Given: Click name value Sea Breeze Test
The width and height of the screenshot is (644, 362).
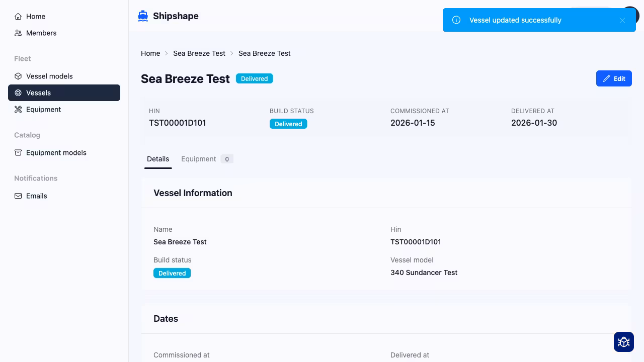Looking at the screenshot, I should pos(180,242).
